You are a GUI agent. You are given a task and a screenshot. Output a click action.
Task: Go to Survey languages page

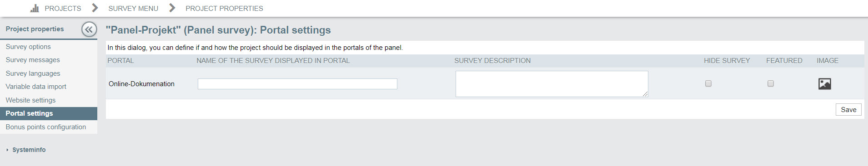[x=33, y=73]
